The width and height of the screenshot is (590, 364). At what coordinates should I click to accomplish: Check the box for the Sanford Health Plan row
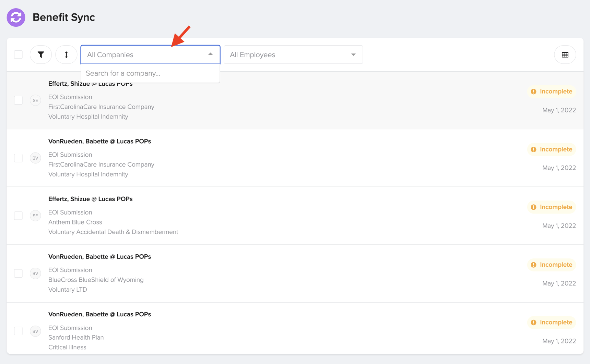point(18,331)
